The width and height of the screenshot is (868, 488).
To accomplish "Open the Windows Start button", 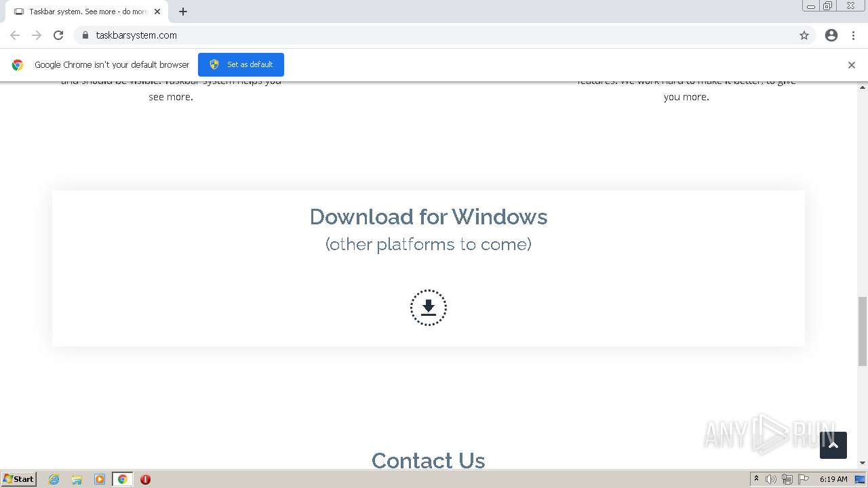I will click(19, 479).
